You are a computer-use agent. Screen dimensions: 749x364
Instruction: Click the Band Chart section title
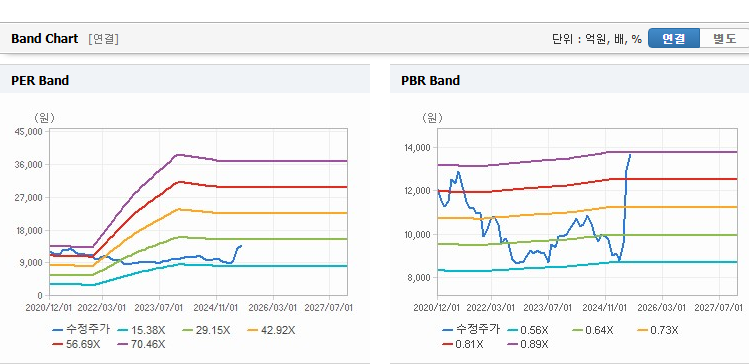pyautogui.click(x=44, y=39)
